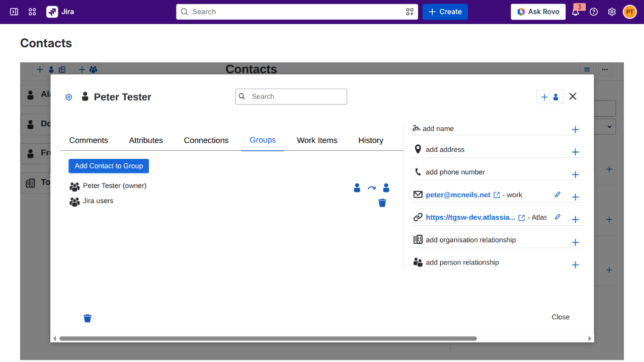Select the Groups tab
644x362 pixels.
click(x=263, y=140)
